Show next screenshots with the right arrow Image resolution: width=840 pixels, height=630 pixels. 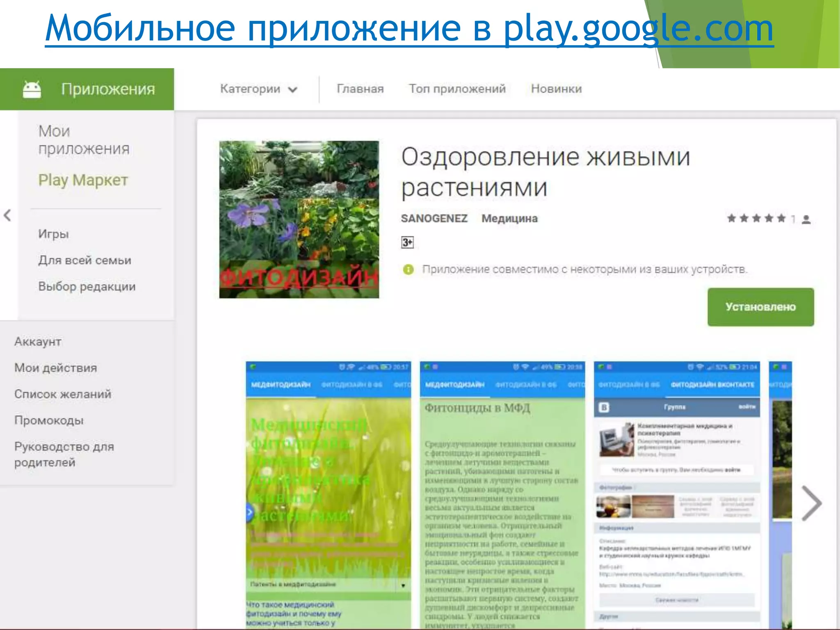click(x=811, y=503)
